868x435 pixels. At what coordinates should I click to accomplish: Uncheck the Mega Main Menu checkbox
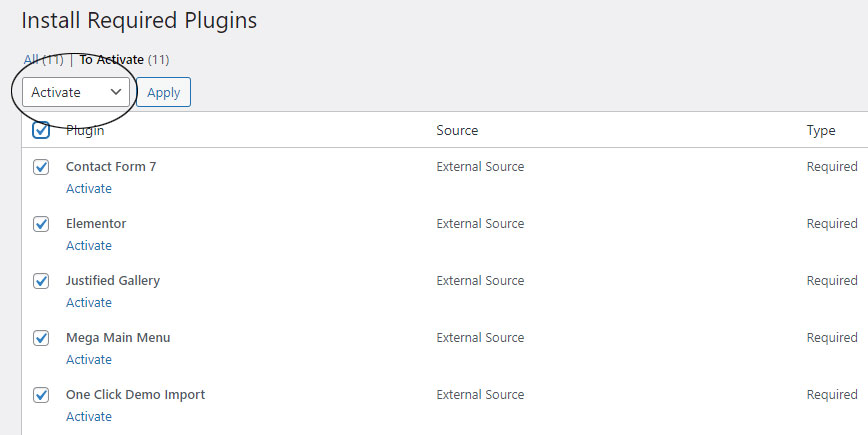point(41,338)
